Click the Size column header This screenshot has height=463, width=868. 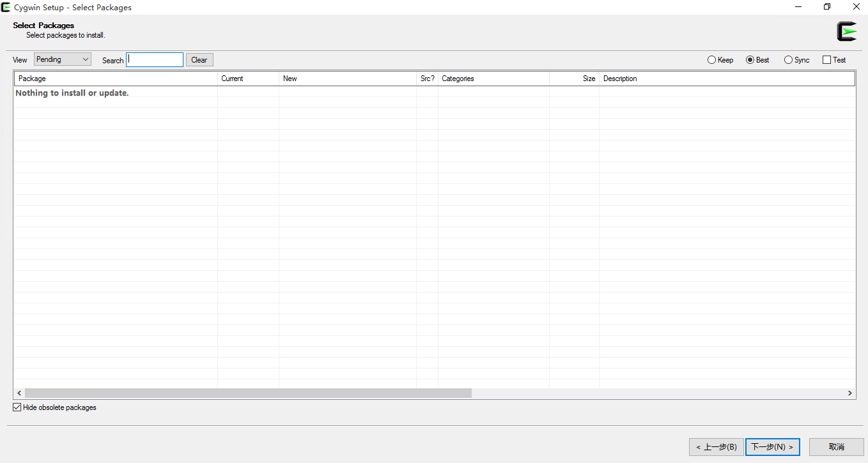[x=574, y=79]
